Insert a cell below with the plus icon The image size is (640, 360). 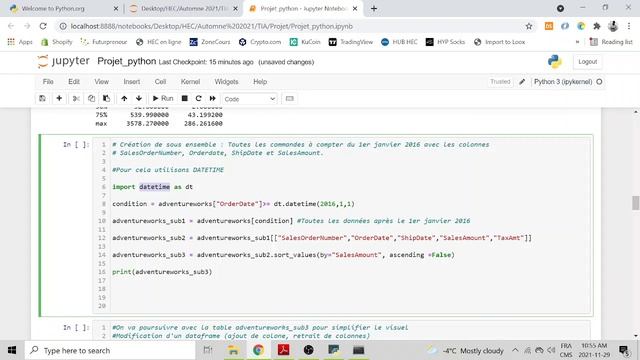pos(59,98)
